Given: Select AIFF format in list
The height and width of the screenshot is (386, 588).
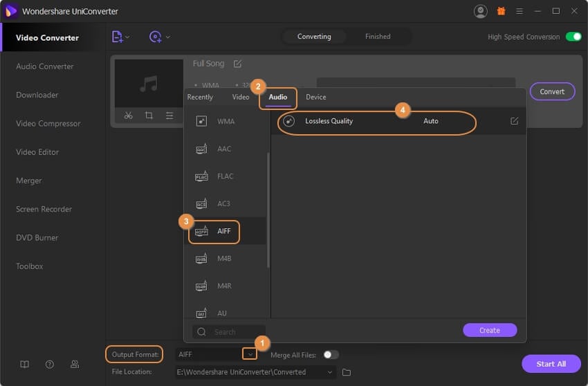Looking at the screenshot, I should click(x=225, y=231).
